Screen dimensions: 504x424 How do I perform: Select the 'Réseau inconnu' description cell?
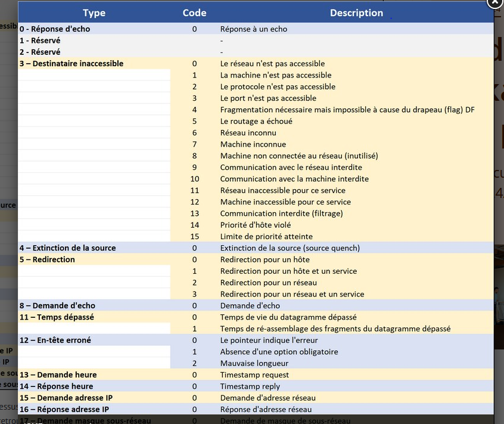[x=248, y=133]
